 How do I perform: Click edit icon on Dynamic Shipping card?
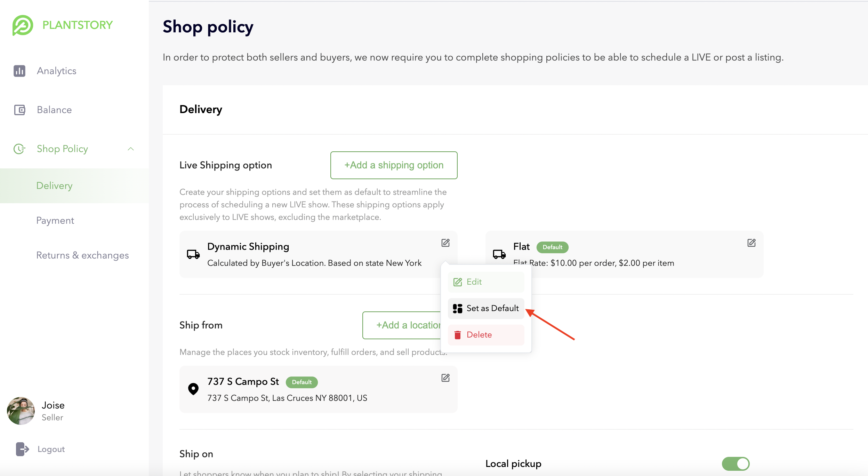pyautogui.click(x=445, y=243)
